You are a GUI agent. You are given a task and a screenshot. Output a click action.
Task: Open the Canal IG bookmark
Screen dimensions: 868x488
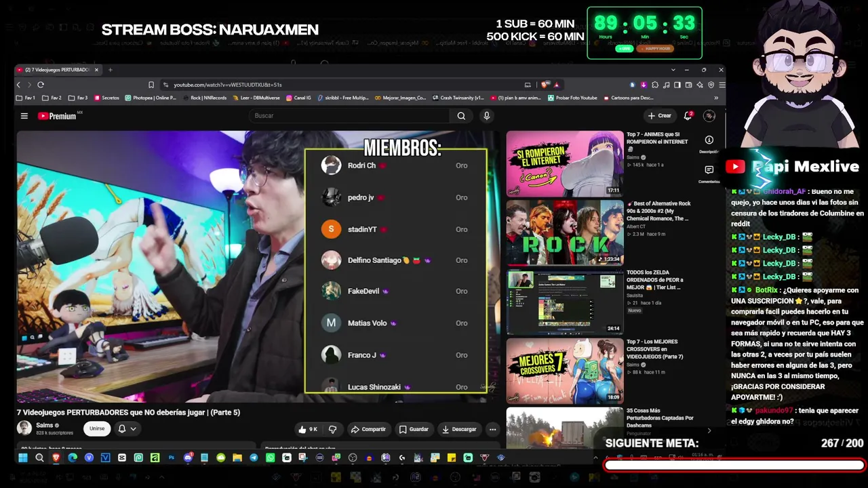[299, 98]
